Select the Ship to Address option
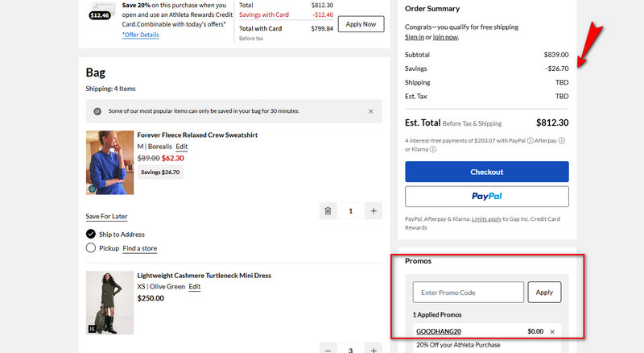 click(91, 234)
